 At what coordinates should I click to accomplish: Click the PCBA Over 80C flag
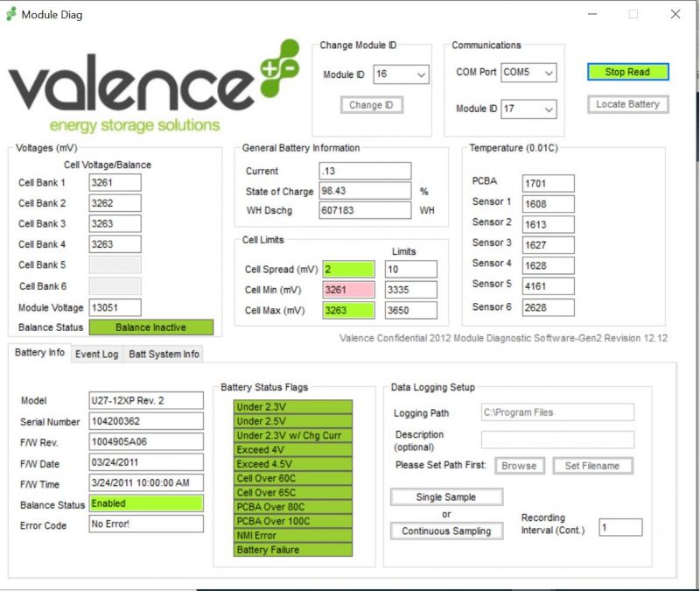coord(293,507)
